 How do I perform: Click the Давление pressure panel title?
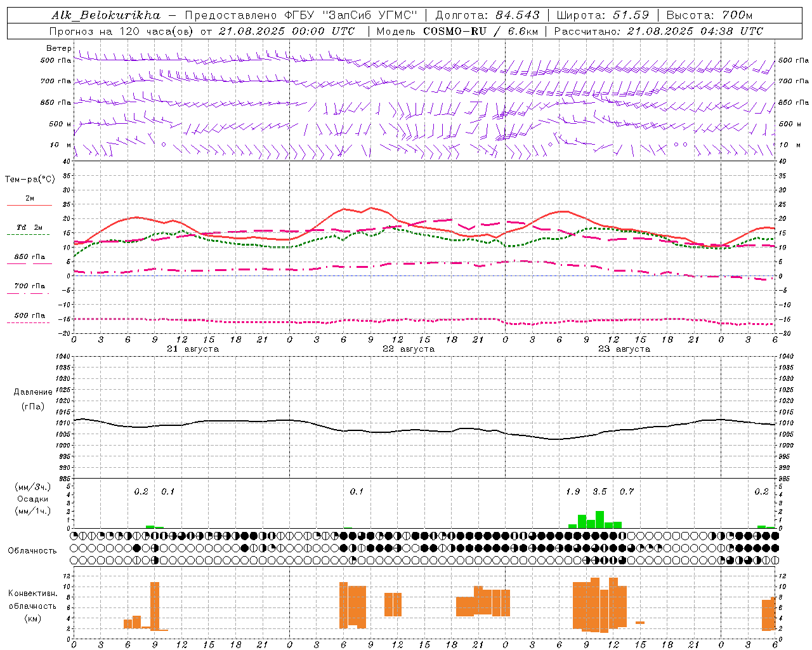(x=33, y=392)
